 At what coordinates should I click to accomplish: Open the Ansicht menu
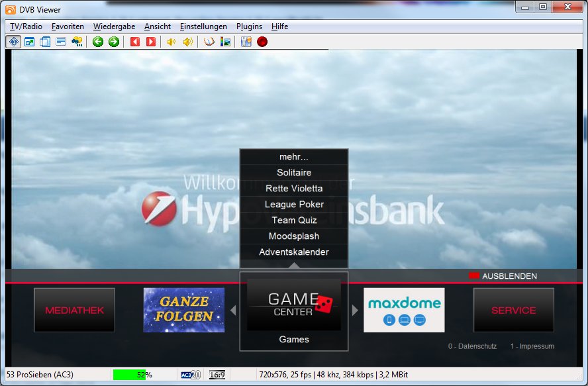click(x=158, y=26)
